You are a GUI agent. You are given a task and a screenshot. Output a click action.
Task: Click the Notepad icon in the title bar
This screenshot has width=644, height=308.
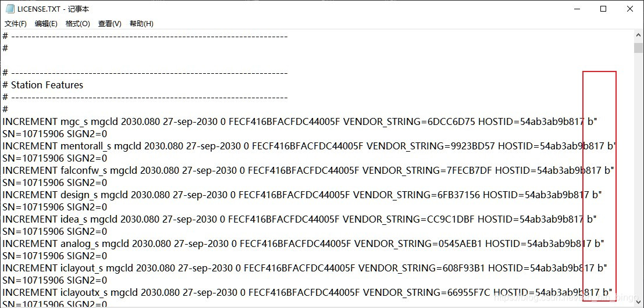pyautogui.click(x=10, y=9)
